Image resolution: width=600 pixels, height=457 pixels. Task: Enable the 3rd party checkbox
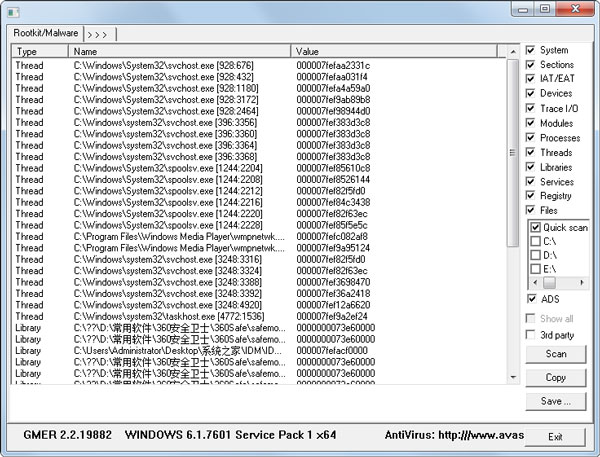531,334
